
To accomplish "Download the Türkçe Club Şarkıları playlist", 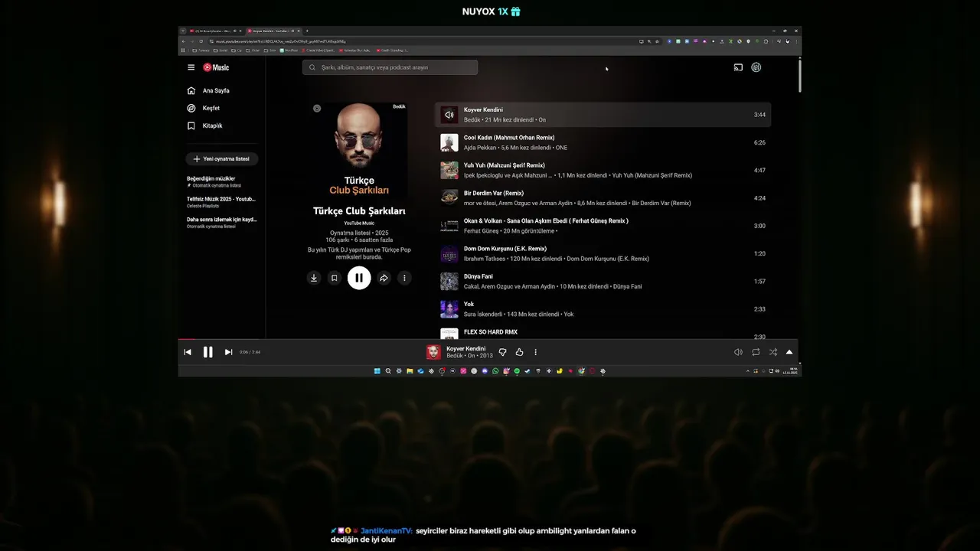I will 313,278.
